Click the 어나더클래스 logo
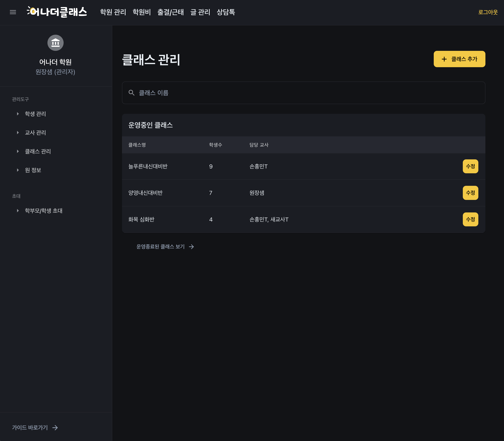Viewport: 504px width, 441px height. (x=57, y=12)
